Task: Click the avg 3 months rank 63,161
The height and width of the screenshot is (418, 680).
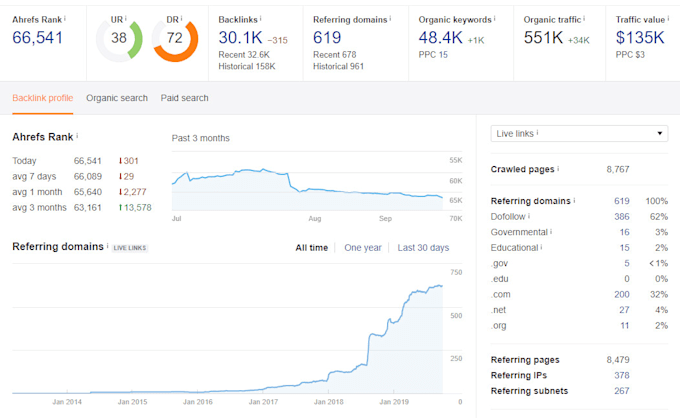Action: [88, 208]
